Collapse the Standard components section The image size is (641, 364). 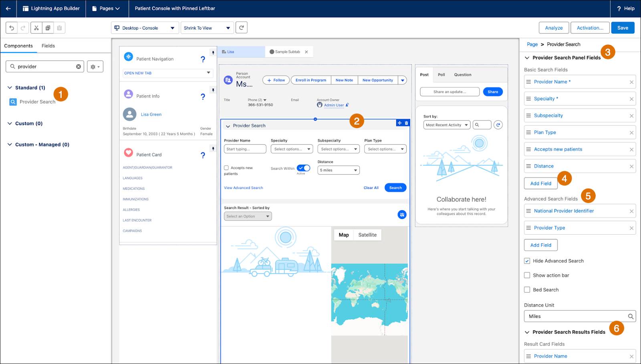click(9, 87)
